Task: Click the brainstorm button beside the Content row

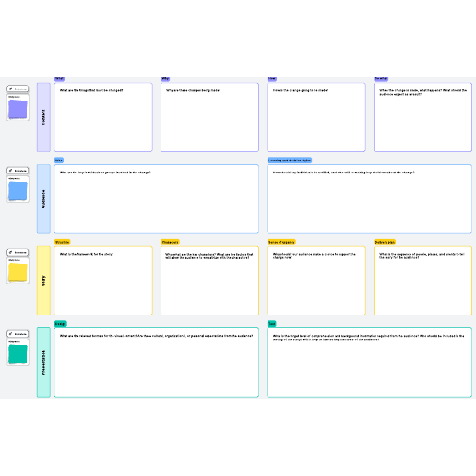Action: pos(18,89)
